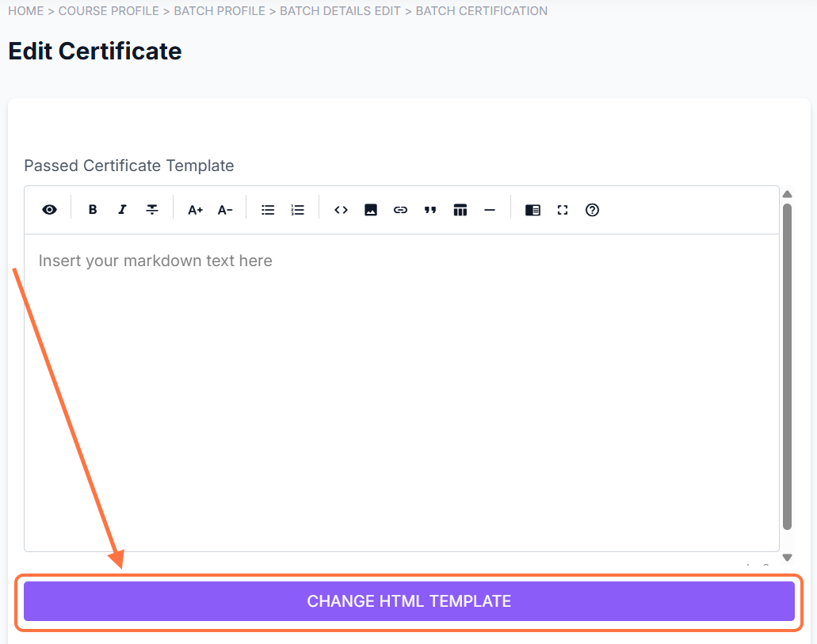
Task: Toggle side-by-side edit mode
Action: tap(533, 210)
